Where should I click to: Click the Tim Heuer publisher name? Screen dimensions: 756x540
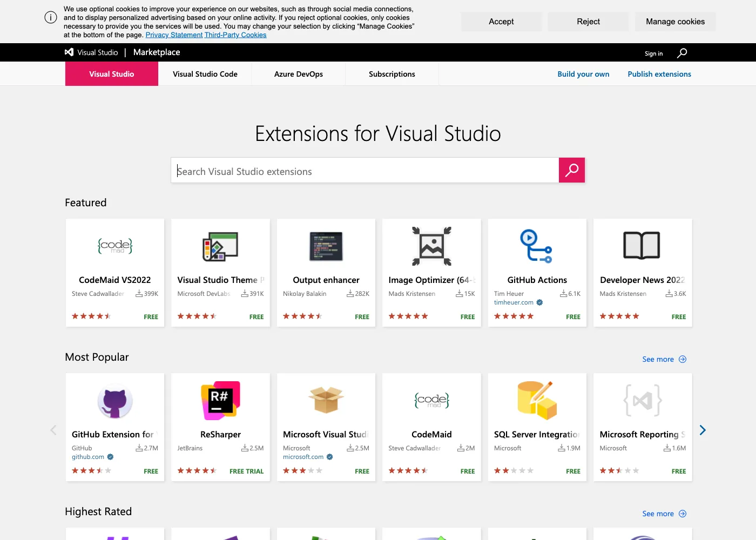point(509,294)
